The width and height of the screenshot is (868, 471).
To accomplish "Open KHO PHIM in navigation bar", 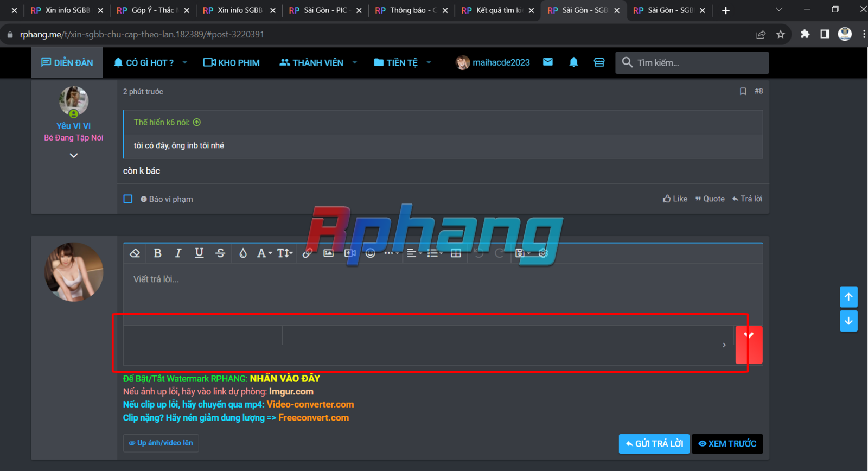I will coord(232,62).
